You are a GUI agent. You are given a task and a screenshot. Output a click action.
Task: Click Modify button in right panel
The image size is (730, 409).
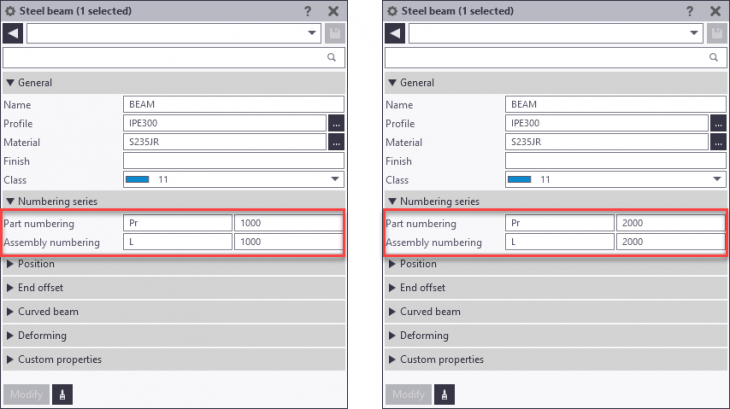tap(408, 395)
